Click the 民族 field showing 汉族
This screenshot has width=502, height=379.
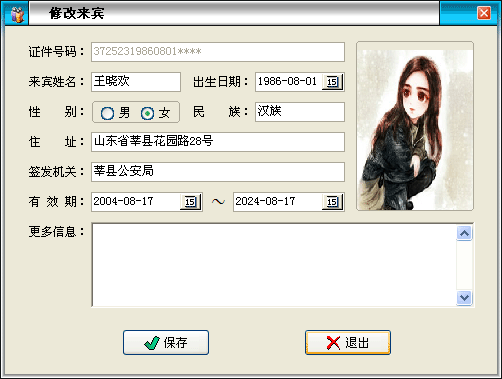click(x=300, y=112)
